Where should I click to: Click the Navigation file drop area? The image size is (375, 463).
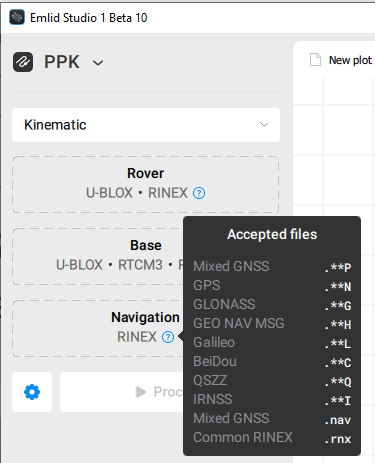point(98,328)
